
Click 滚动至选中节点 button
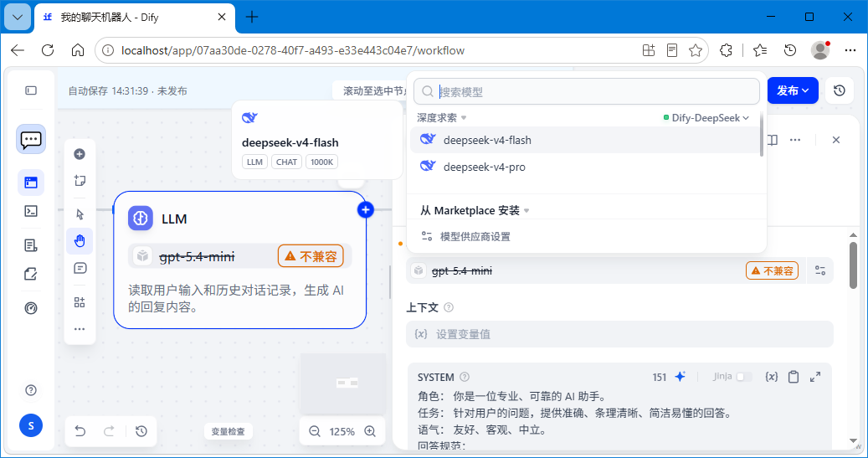coord(370,90)
